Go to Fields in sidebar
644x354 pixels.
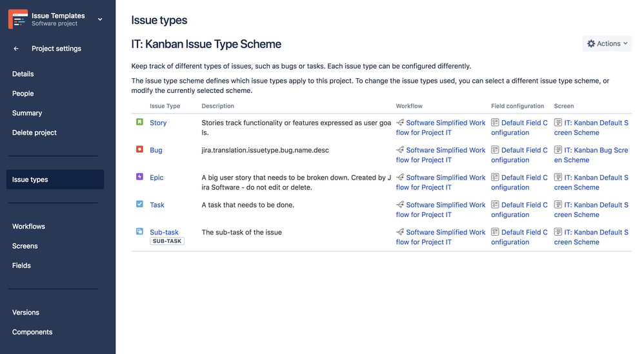coord(21,265)
